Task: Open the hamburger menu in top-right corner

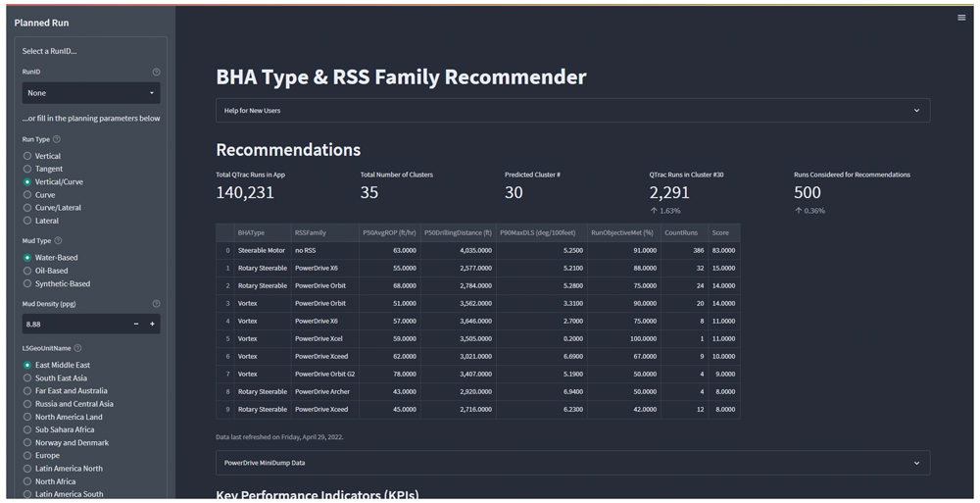Action: click(x=961, y=18)
